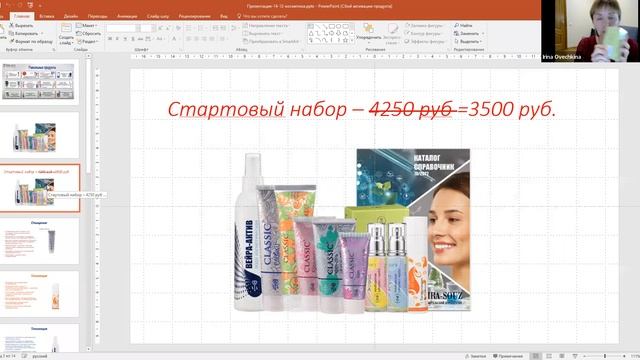Switch to Normal view icon
Image resolution: width=640 pixels, height=360 pixels.
point(536,356)
